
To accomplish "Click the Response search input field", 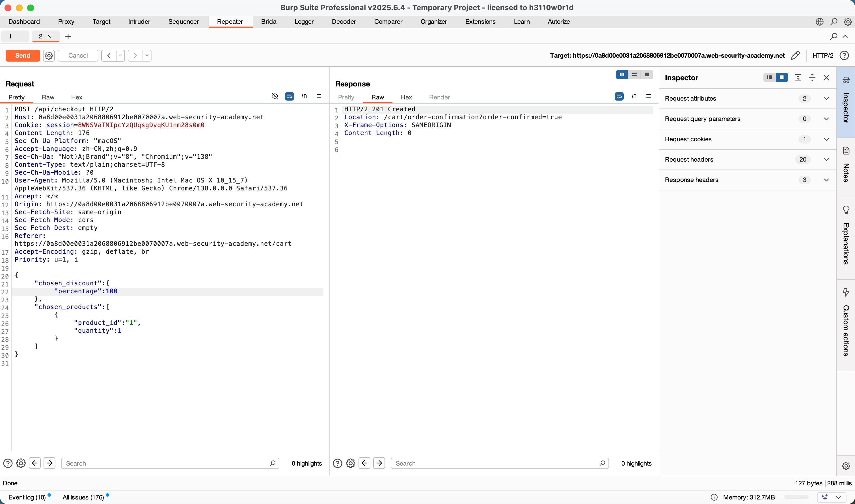I will coord(496,463).
